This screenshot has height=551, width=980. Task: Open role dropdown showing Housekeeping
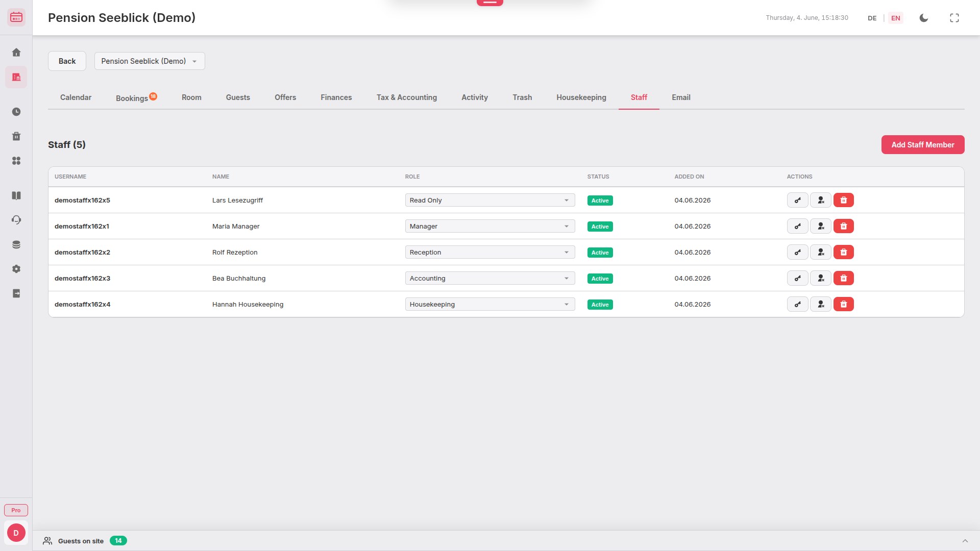[x=490, y=305]
